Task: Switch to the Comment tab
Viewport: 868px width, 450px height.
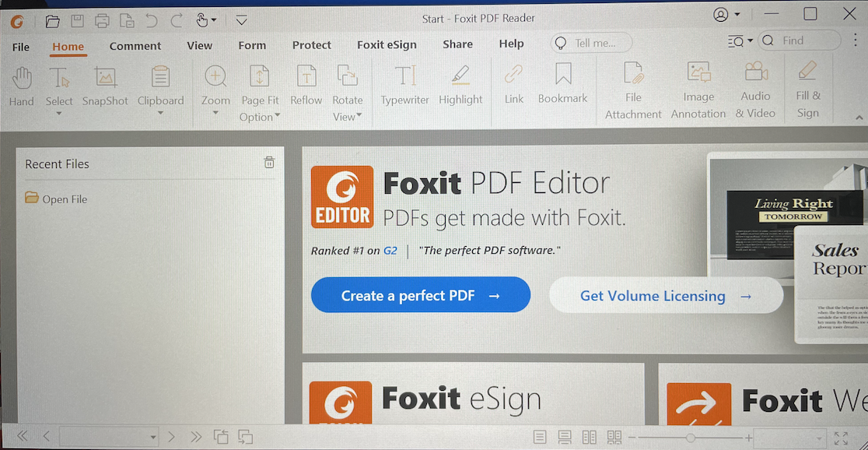Action: [135, 46]
